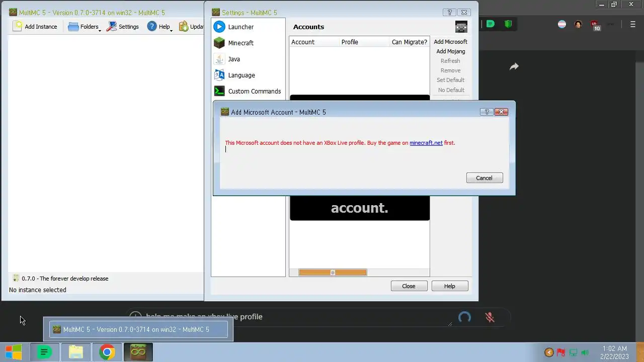This screenshot has height=362, width=644.
Task: Click the green chat extension icon in browser
Action: 490,24
